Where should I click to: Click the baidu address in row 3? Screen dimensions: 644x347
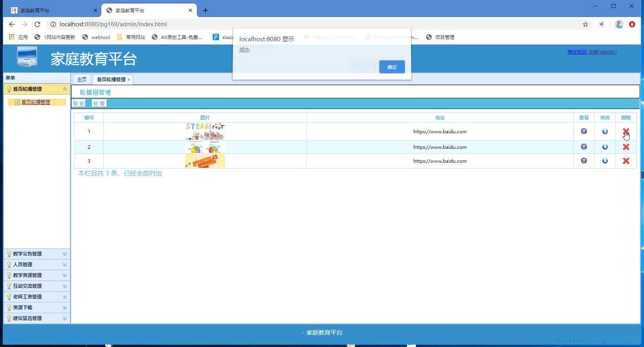click(x=440, y=161)
